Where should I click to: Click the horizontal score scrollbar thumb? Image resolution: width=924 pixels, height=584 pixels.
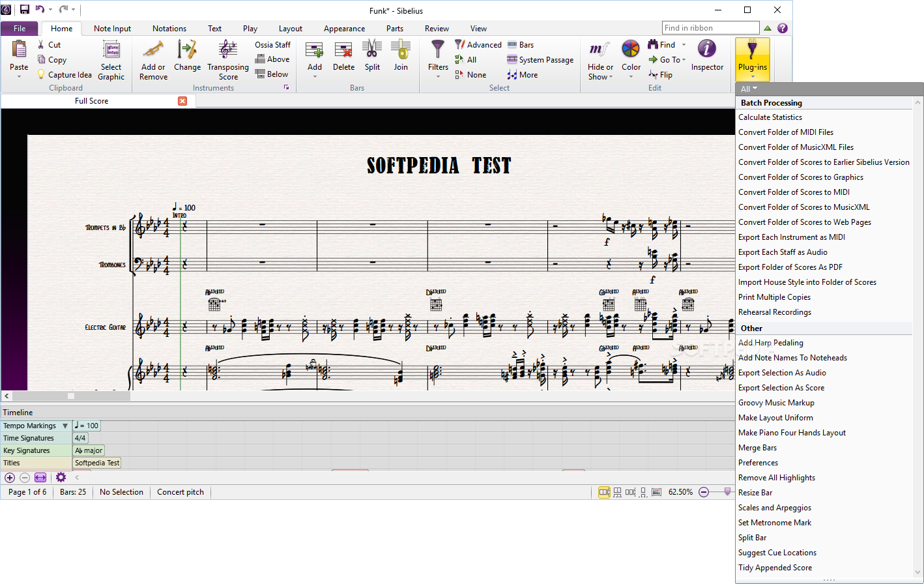point(71,396)
